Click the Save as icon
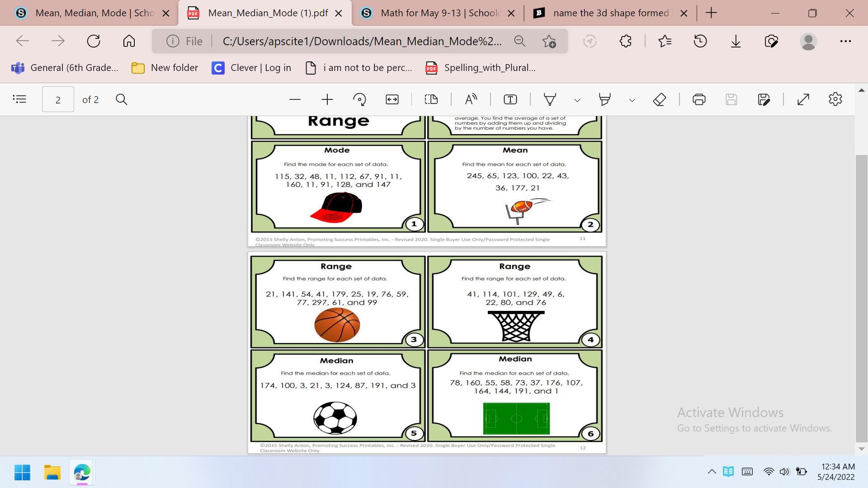 764,99
